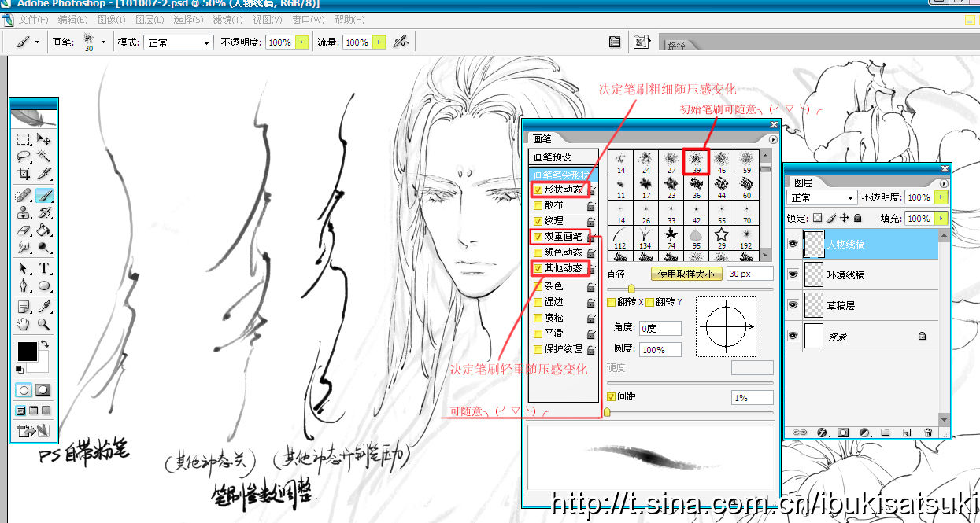
Task: Select 画笔笔尖形状 section
Action: click(x=564, y=175)
